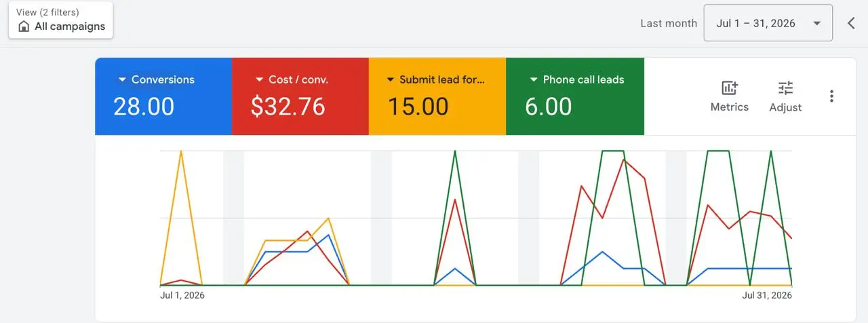The image size is (868, 323).
Task: Open the Phone call leads metric dropdown arrow
Action: coord(534,80)
